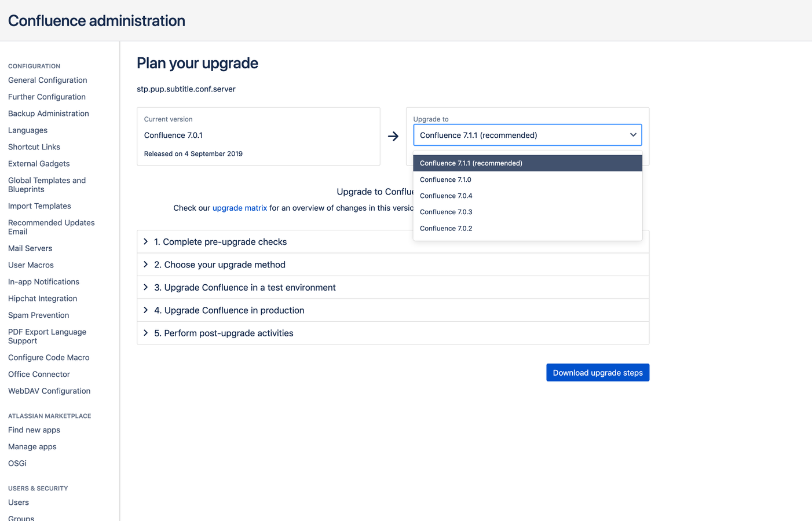The height and width of the screenshot is (521, 812).
Task: Open the OSGi page
Action: pos(17,464)
